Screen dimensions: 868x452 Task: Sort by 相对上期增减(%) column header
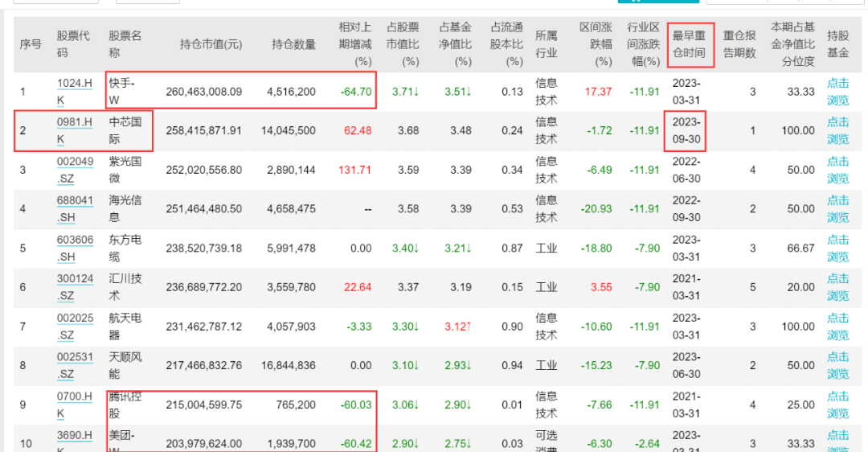354,44
